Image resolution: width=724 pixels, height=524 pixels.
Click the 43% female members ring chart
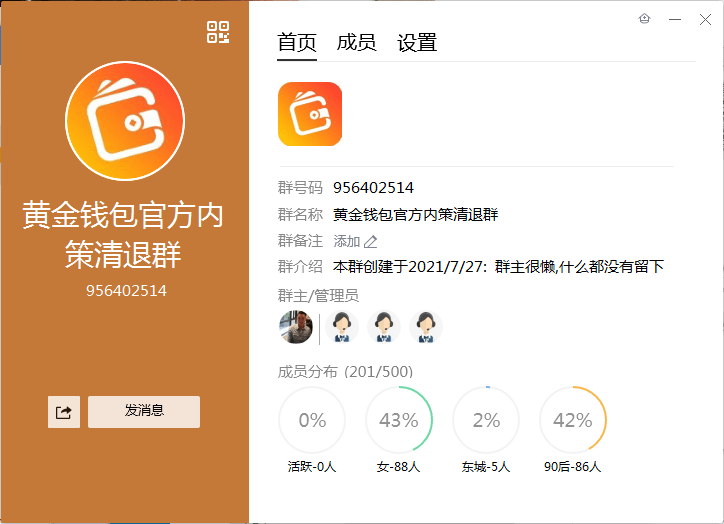399,420
